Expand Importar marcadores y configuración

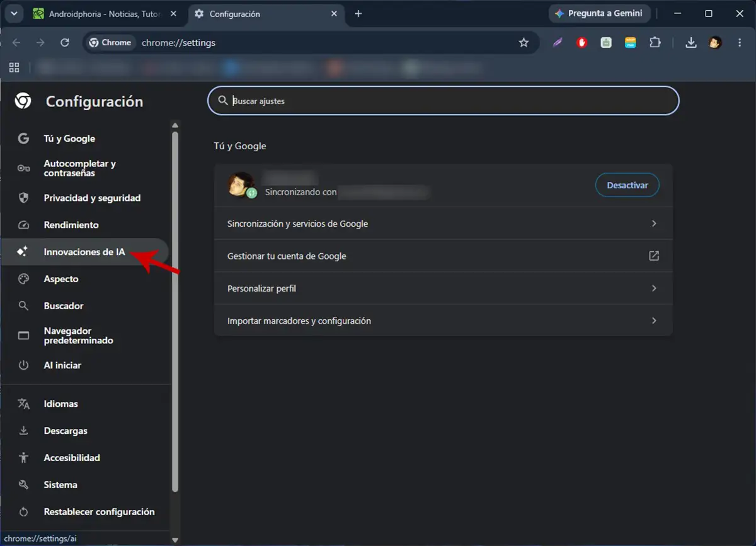444,321
